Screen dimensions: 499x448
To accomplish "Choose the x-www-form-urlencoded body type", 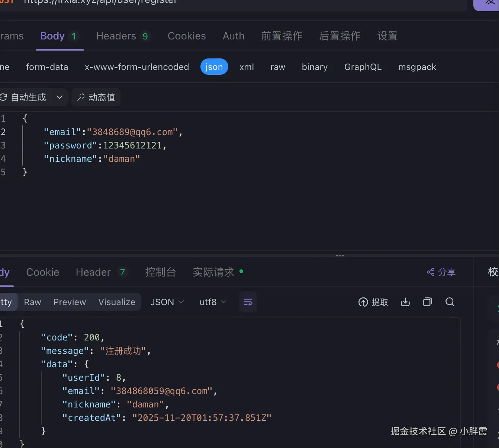I will coord(137,67).
